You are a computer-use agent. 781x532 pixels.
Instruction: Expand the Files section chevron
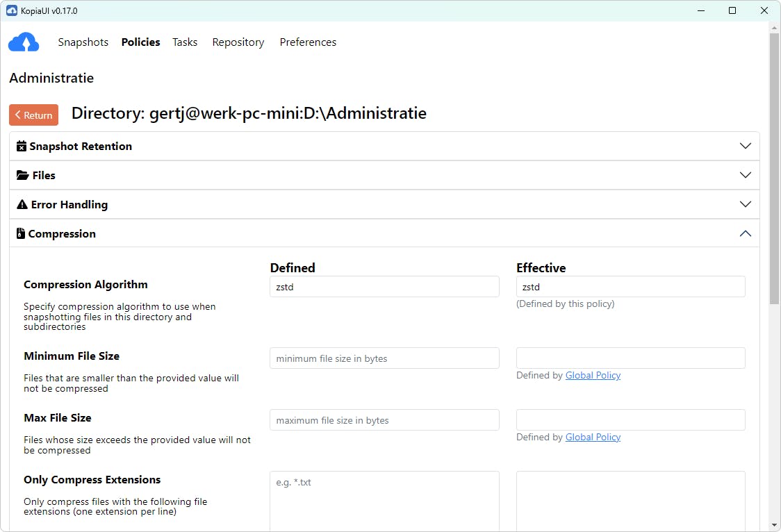tap(745, 175)
